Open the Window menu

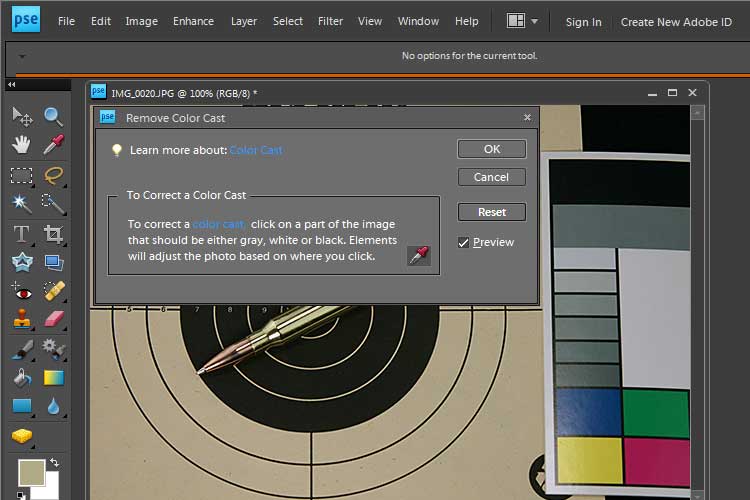[x=418, y=21]
